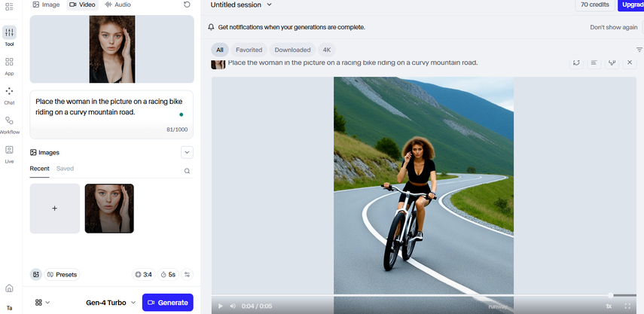Open the Ta user profile avatar

click(9, 308)
